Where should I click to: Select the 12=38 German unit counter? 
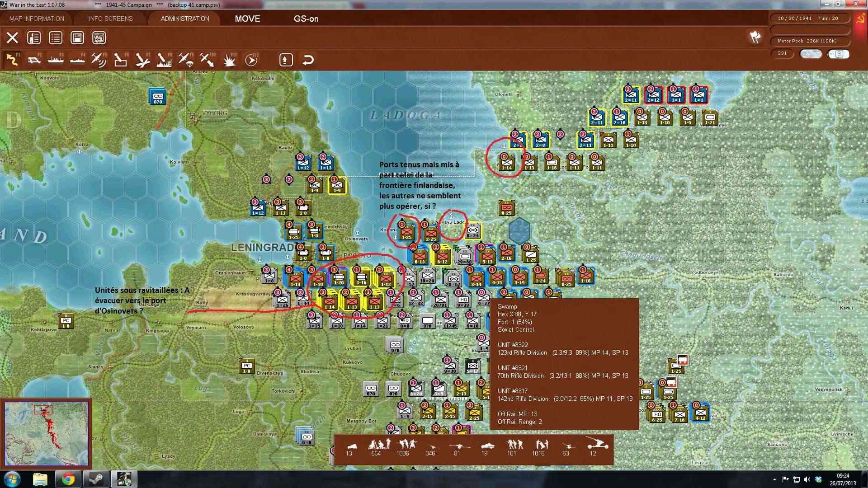tap(416, 298)
